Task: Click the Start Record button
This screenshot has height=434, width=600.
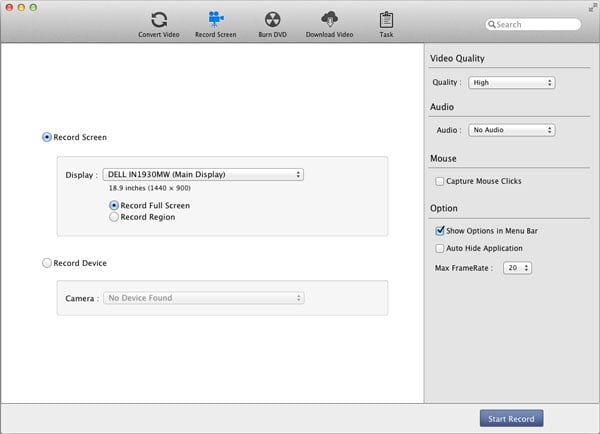Action: tap(511, 419)
